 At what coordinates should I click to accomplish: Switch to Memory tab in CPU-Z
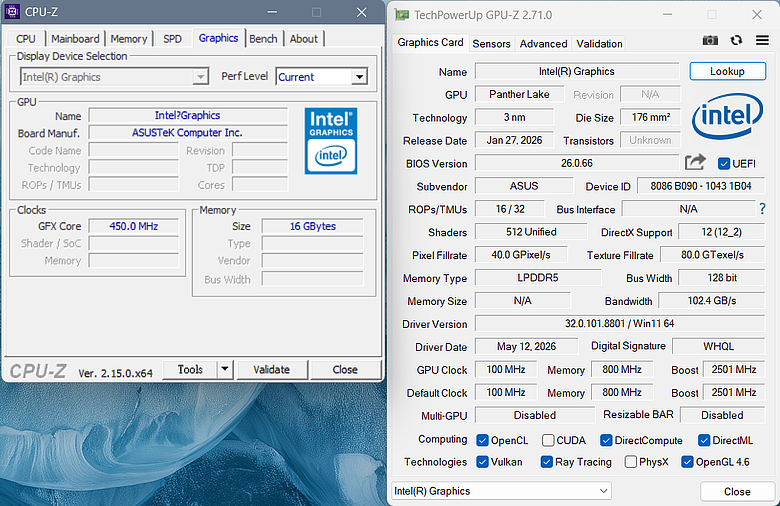click(x=128, y=39)
